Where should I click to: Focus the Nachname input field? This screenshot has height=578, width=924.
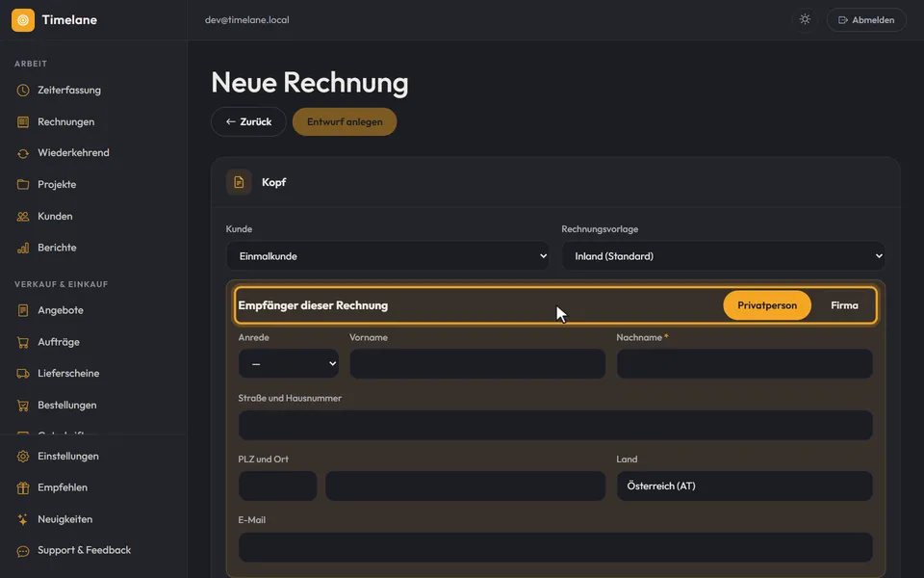click(x=745, y=363)
